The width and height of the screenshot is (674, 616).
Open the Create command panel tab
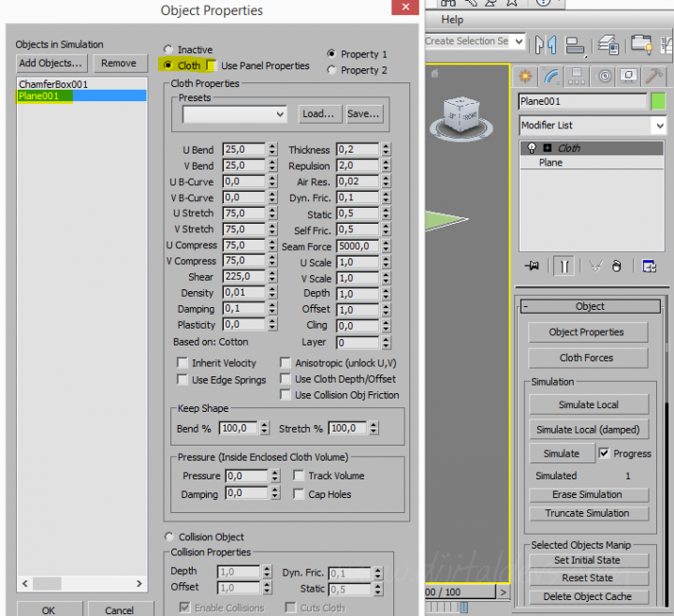point(526,76)
